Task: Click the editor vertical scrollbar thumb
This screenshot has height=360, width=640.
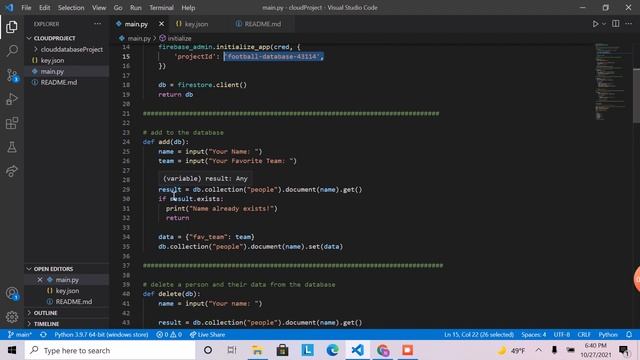Action: click(636, 95)
